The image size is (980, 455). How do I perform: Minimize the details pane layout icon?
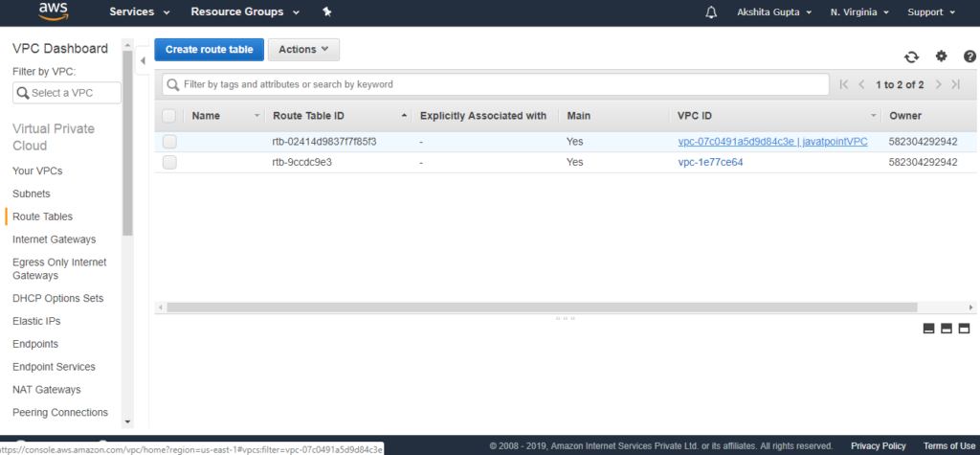tap(928, 329)
